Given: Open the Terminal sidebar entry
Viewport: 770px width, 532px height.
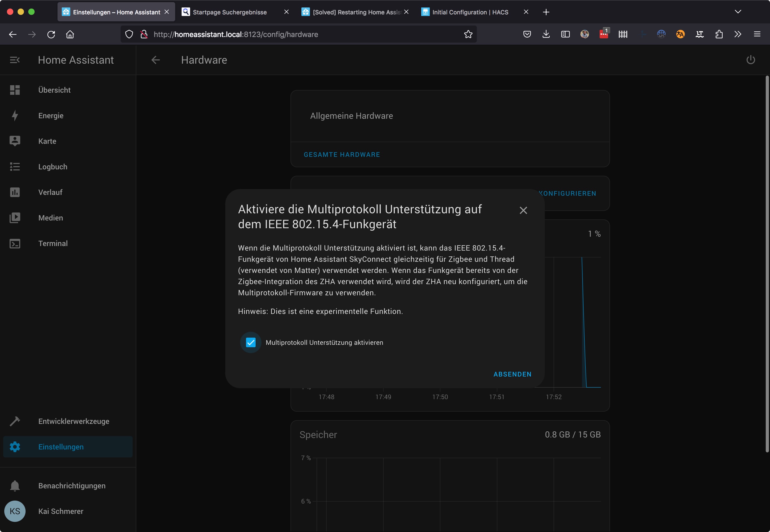Looking at the screenshot, I should [53, 243].
